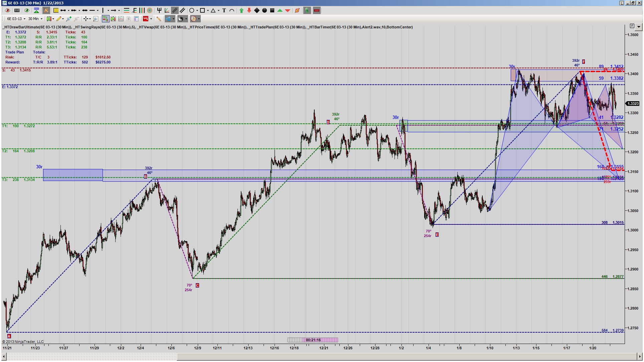Place a green arrow up marker
Screen dimensions: 644x362
coord(241,10)
